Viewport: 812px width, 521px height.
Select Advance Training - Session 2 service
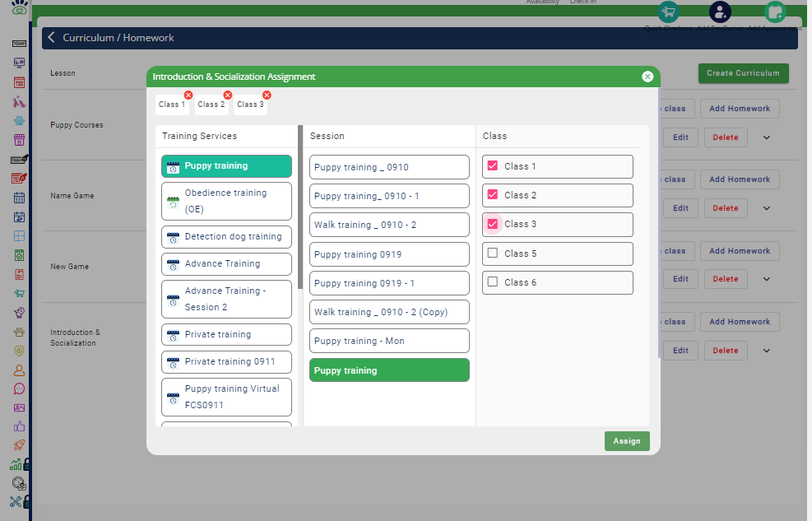click(226, 299)
